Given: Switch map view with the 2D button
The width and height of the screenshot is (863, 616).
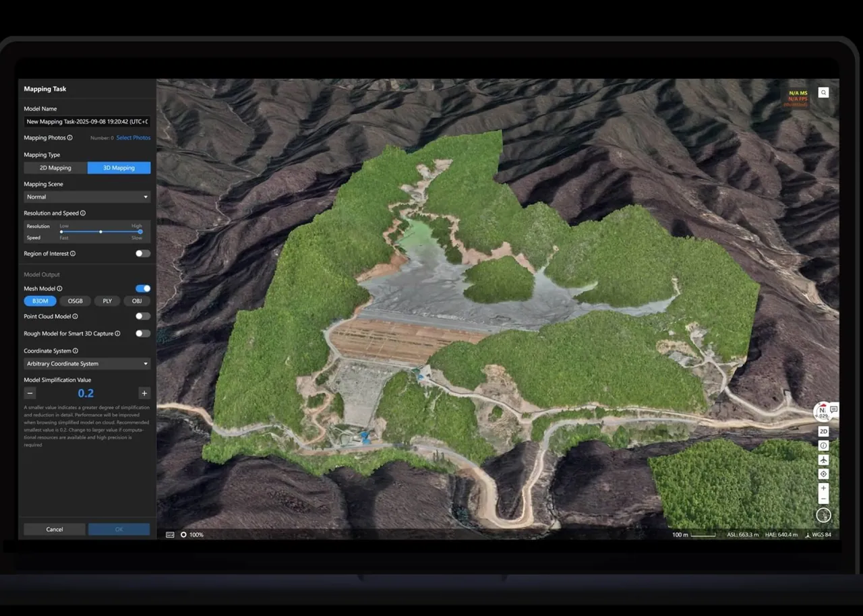Looking at the screenshot, I should pyautogui.click(x=823, y=431).
